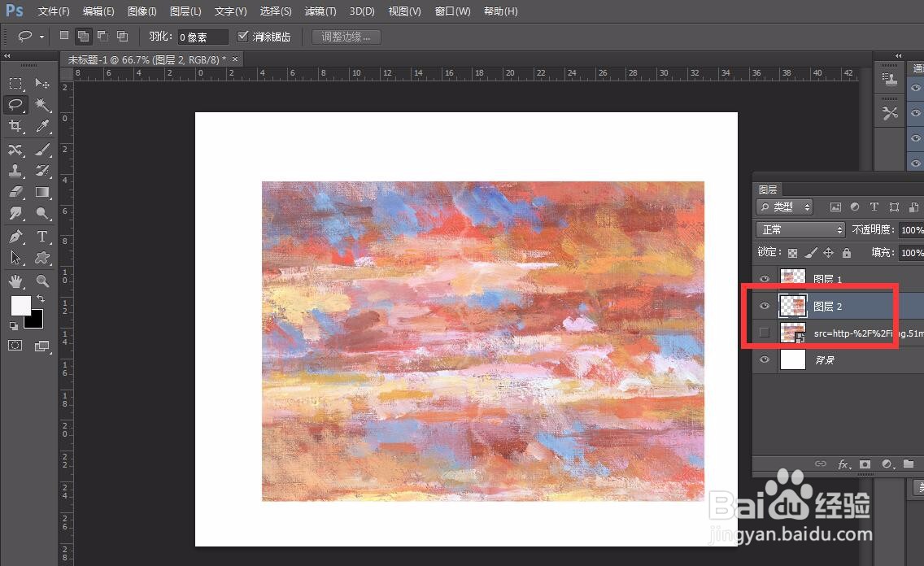
Task: Toggle Quick Mask mode
Action: [x=15, y=346]
